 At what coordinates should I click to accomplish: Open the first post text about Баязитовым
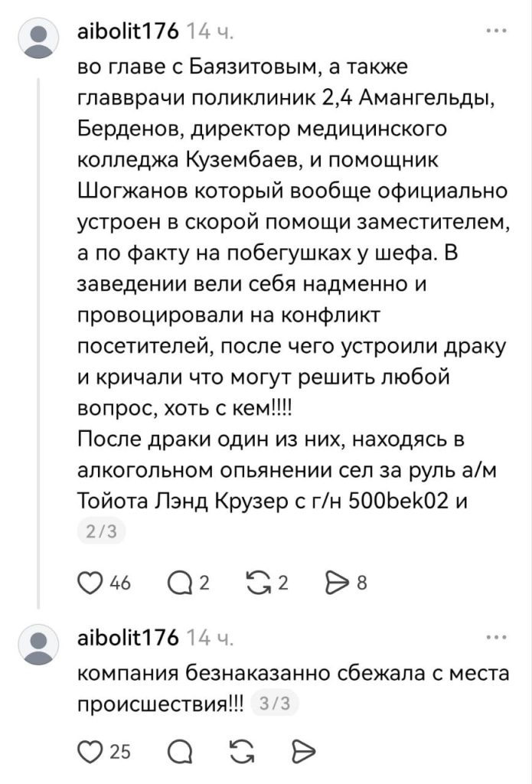click(x=293, y=284)
